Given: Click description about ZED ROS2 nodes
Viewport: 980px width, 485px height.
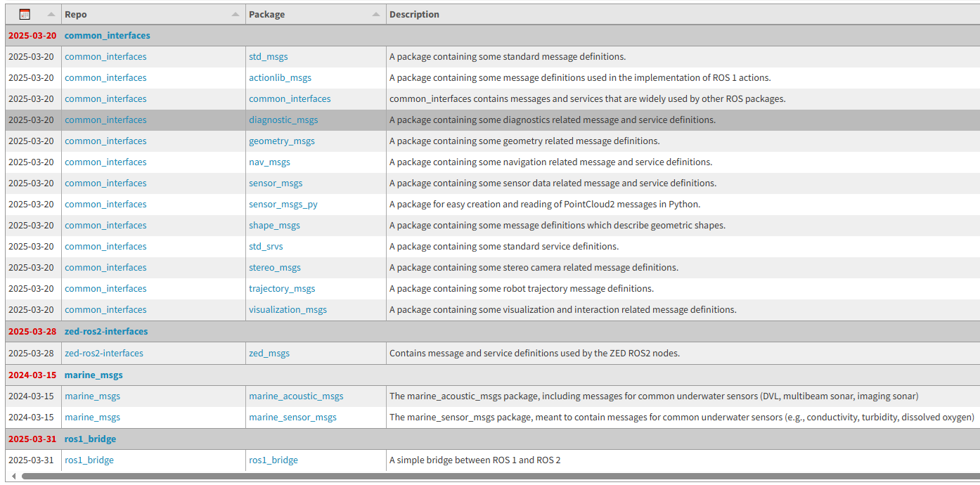Looking at the screenshot, I should coord(535,353).
